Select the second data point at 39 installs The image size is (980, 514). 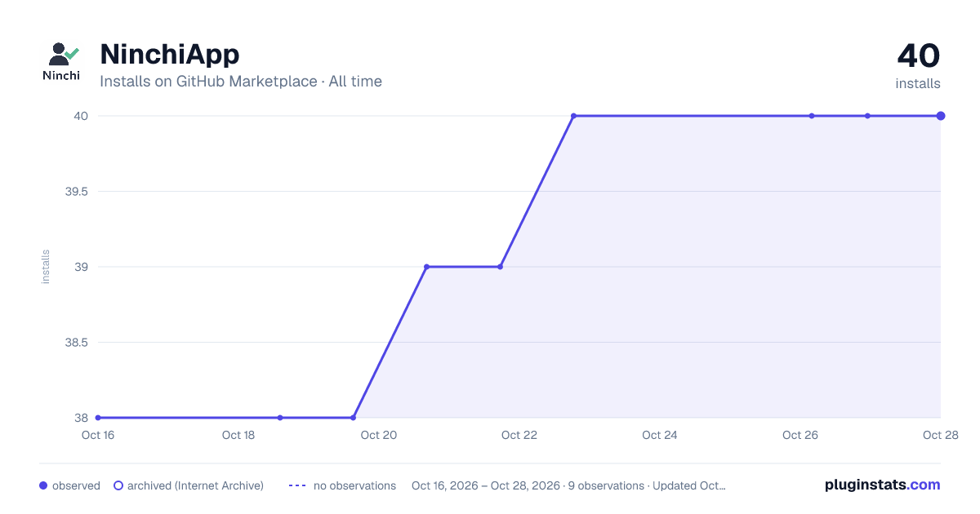(500, 267)
